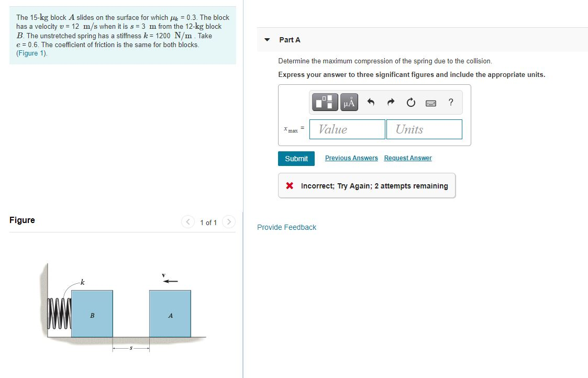Click Request Answer
The width and height of the screenshot is (588, 378).
point(408,158)
